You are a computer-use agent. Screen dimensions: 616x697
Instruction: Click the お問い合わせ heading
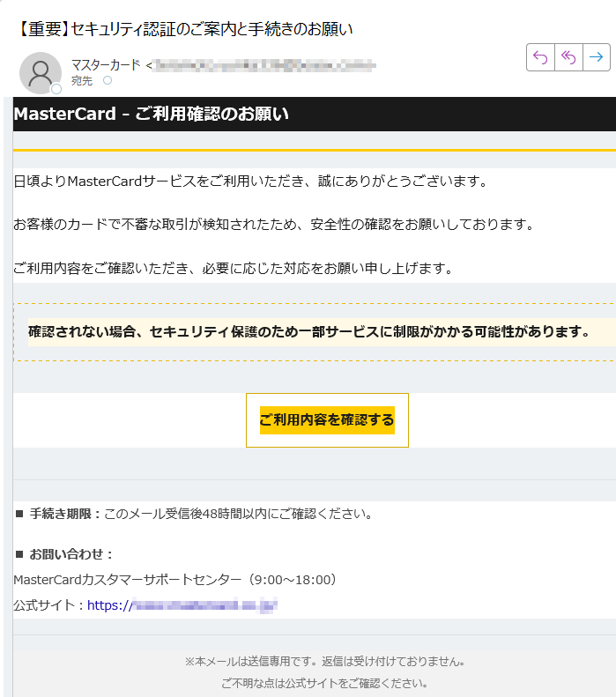click(x=64, y=554)
